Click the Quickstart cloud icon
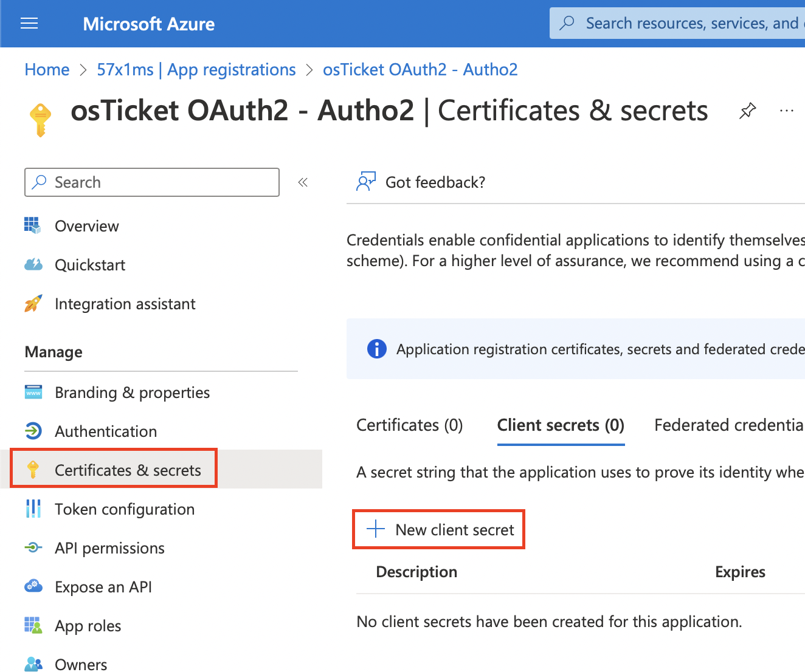The height and width of the screenshot is (672, 805). tap(33, 264)
